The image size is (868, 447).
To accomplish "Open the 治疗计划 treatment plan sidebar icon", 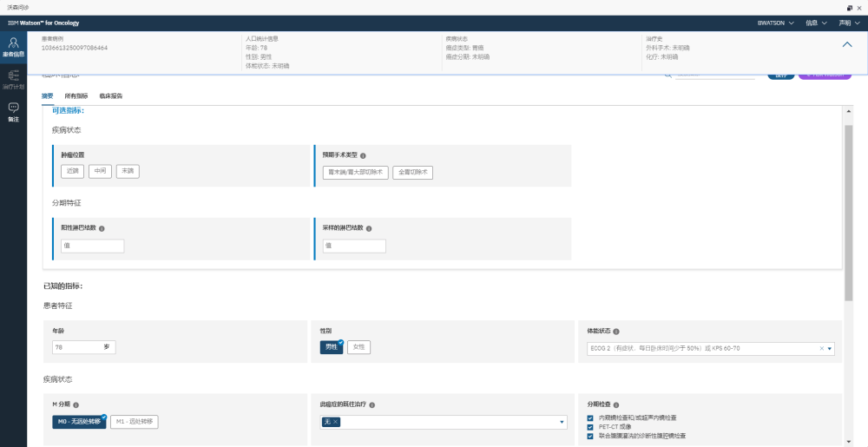I will coord(13,80).
